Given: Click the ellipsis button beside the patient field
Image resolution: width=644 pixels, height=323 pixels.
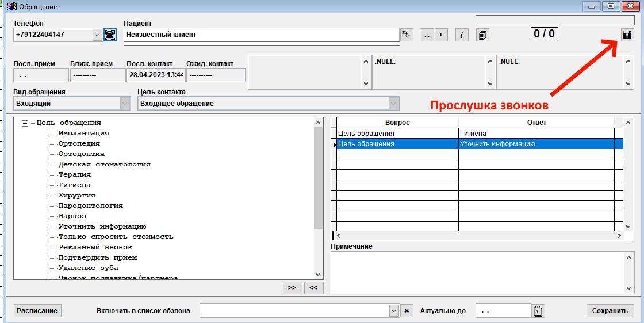Looking at the screenshot, I should point(427,35).
